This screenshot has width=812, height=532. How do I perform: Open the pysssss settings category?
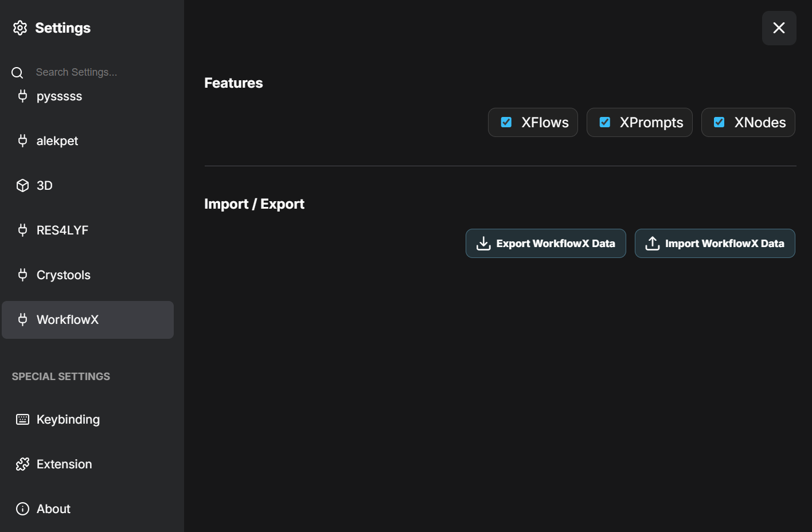88,96
